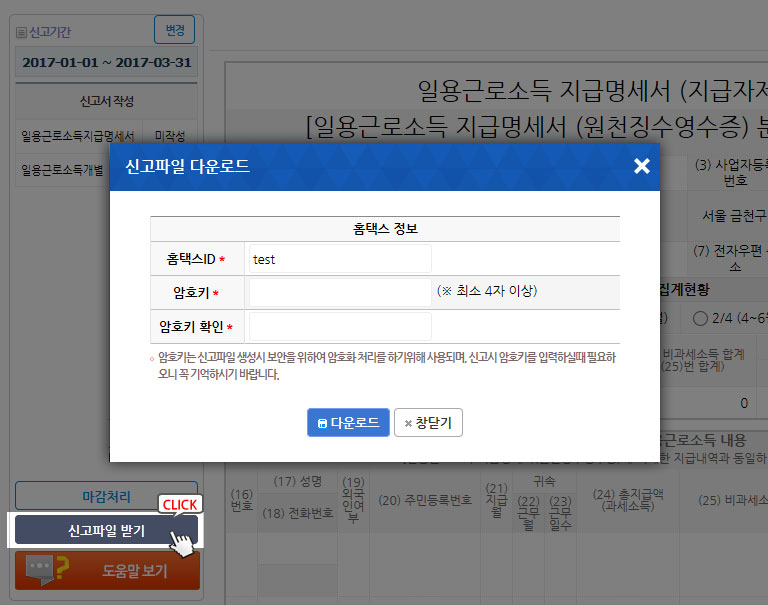Viewport: 768px width, 605px height.
Task: Select the 2/4 quarter radio button
Action: (700, 318)
